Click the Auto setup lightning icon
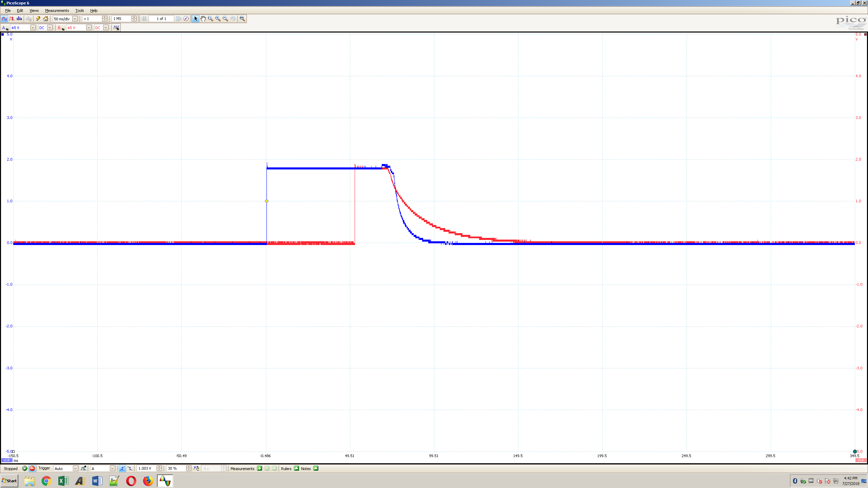Image resolution: width=868 pixels, height=488 pixels. (x=38, y=19)
